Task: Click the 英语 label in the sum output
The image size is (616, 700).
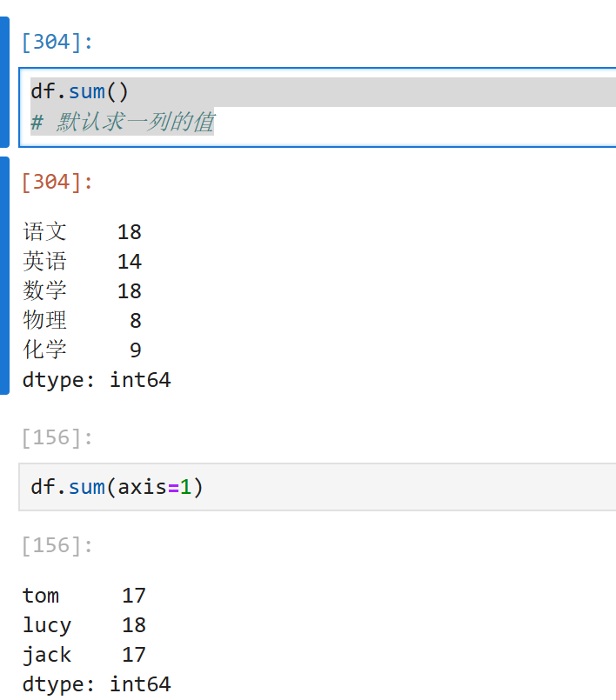Action: click(x=45, y=262)
